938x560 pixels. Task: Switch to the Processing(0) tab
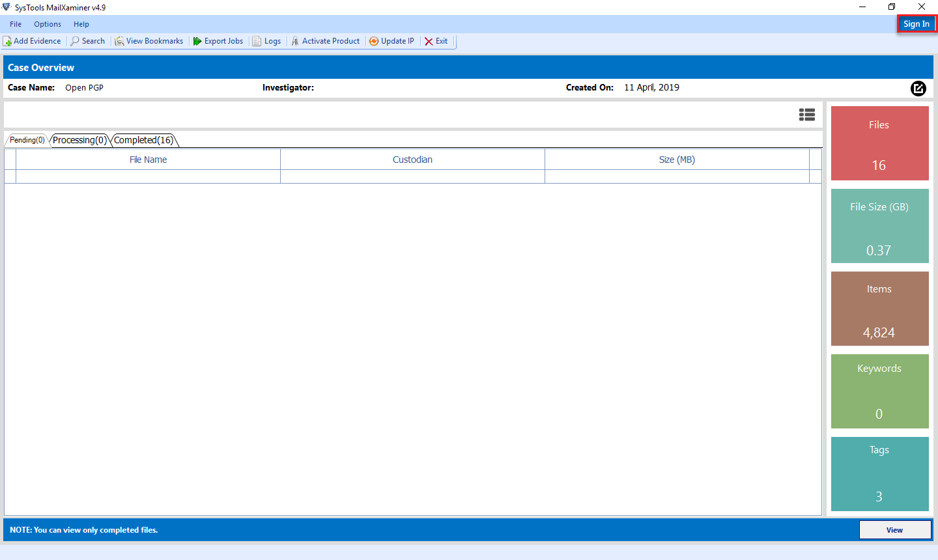pyautogui.click(x=79, y=140)
